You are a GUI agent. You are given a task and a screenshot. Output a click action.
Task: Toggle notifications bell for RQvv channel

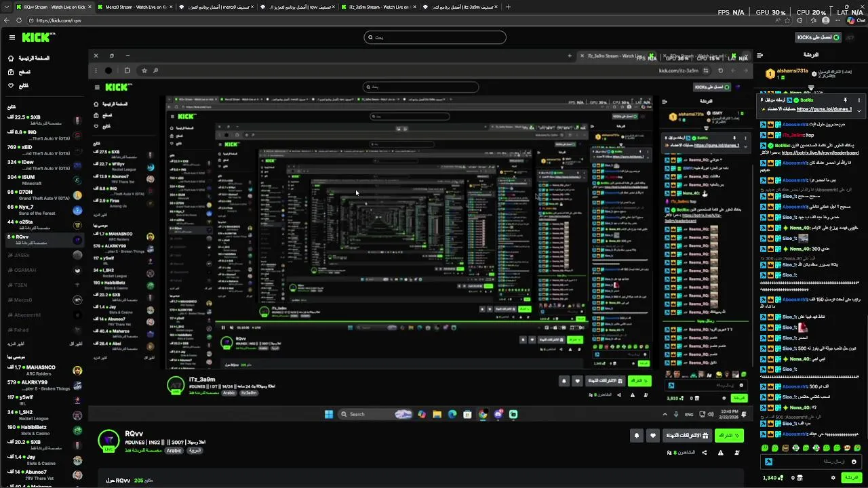tap(637, 436)
